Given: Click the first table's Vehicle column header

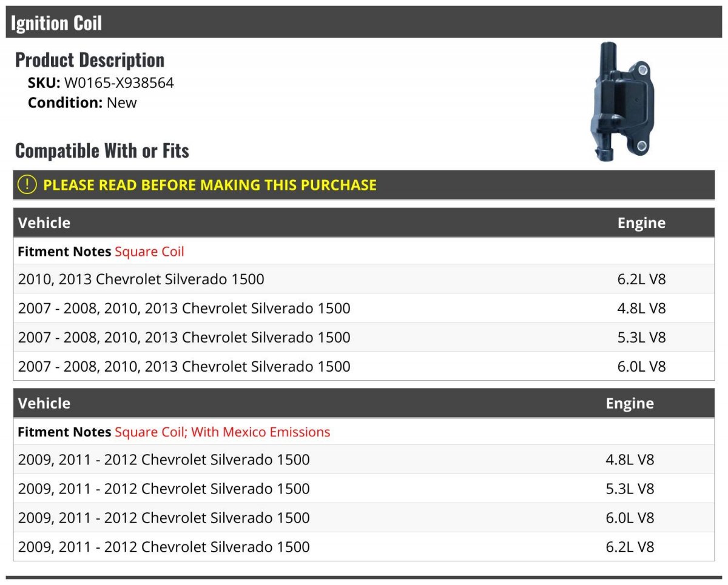Looking at the screenshot, I should pyautogui.click(x=44, y=222).
